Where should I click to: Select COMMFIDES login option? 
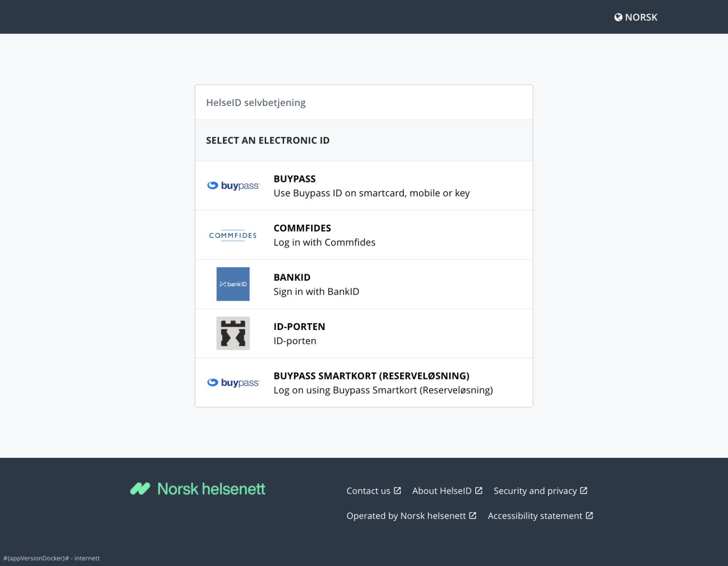[x=364, y=235]
